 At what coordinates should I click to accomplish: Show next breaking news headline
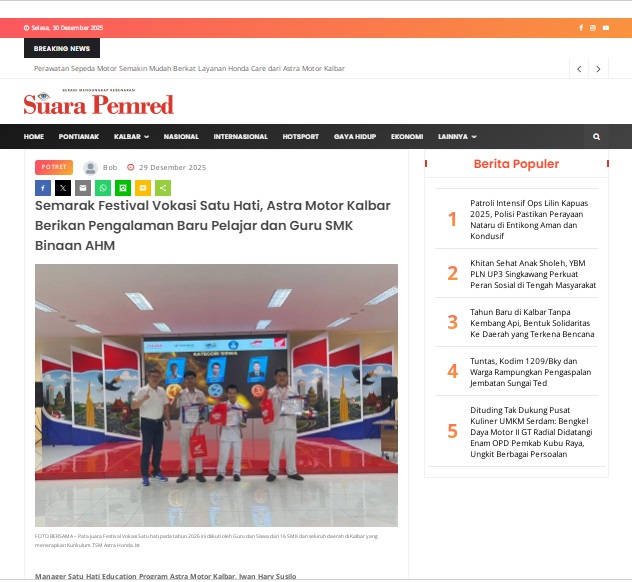pyautogui.click(x=598, y=69)
